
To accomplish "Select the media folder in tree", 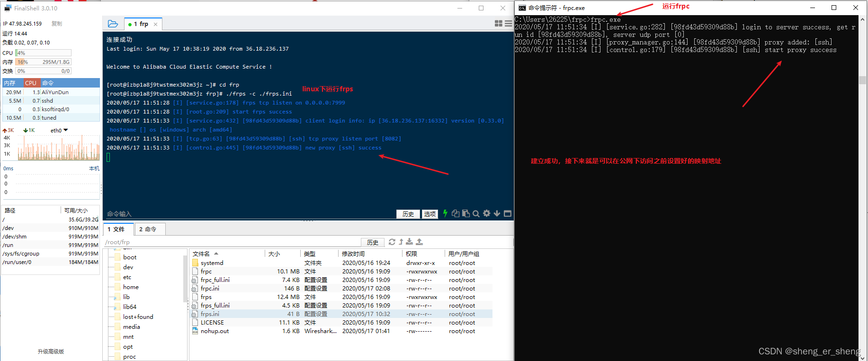I will 131,327.
